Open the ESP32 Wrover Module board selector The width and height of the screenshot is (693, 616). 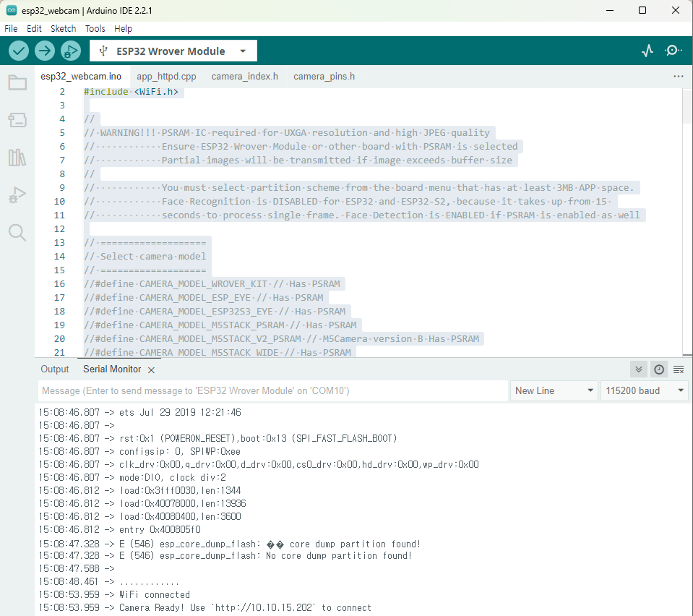click(x=173, y=51)
